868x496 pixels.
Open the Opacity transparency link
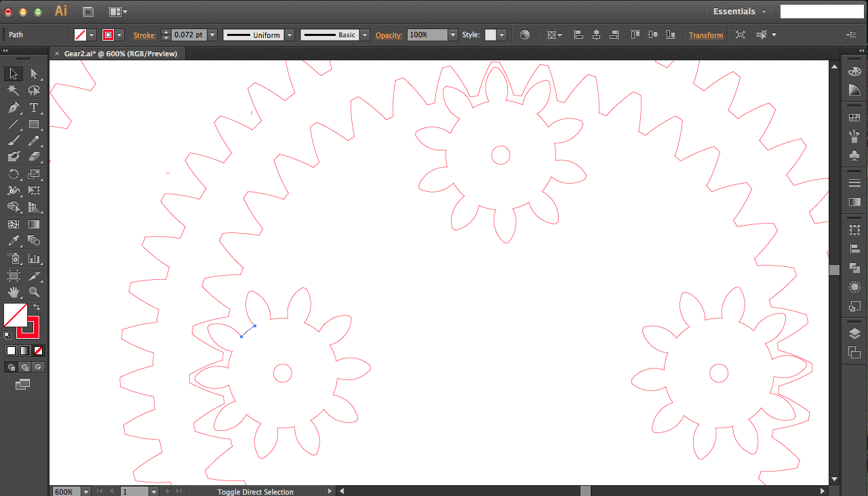(x=389, y=35)
